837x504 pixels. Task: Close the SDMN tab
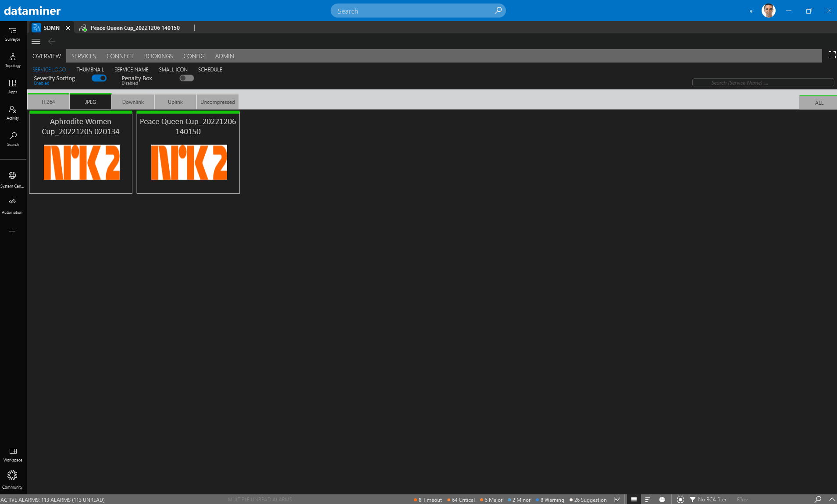[68, 28]
